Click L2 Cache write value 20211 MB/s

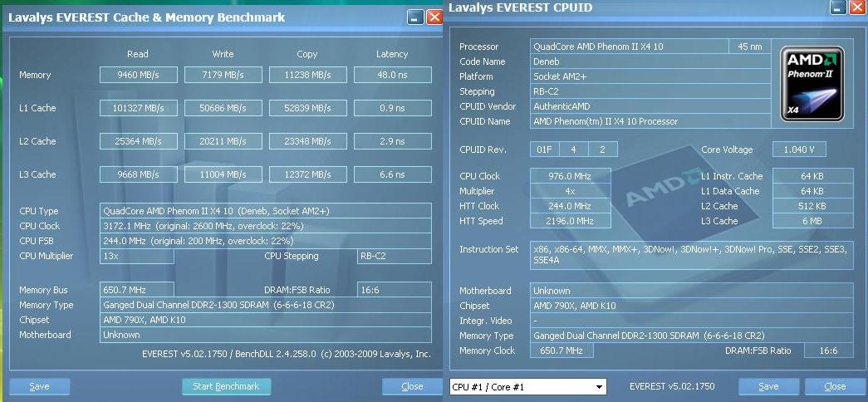[x=223, y=141]
